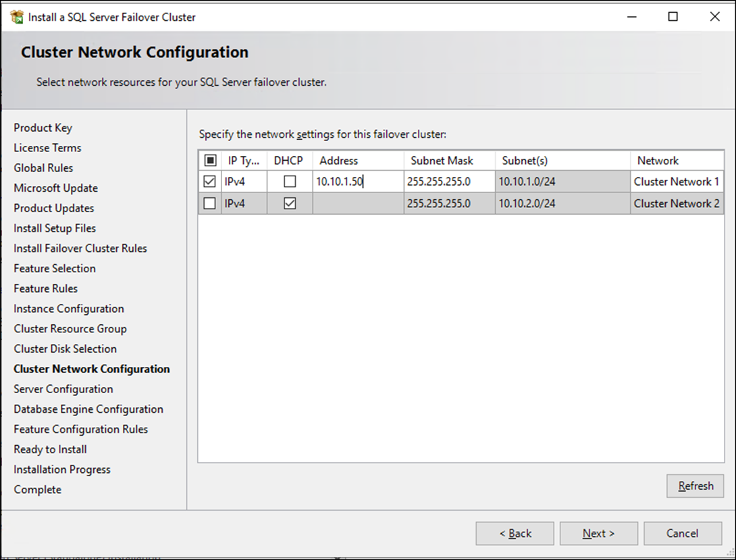Disable DHCP for Cluster Network 2

(290, 203)
